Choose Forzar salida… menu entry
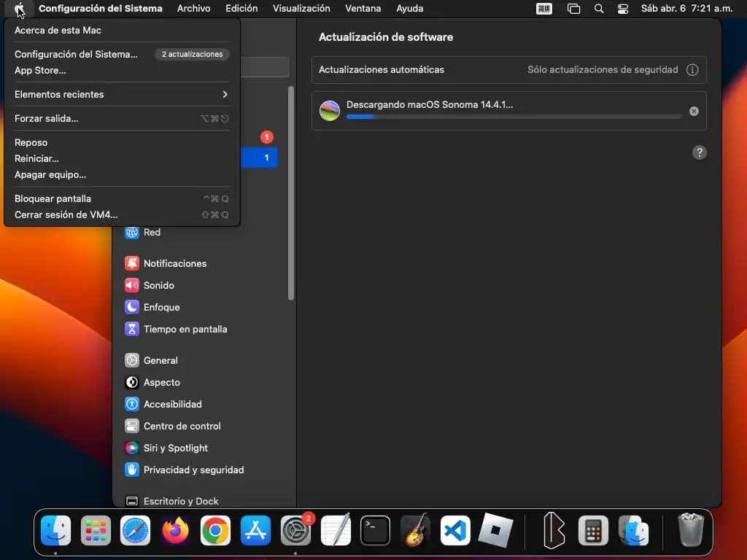 pyautogui.click(x=122, y=119)
